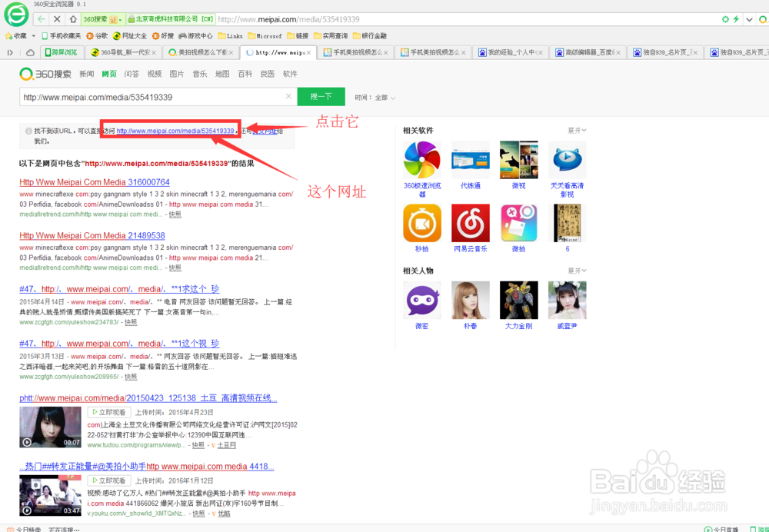
Task: Select the 新闻 search category
Action: click(86, 74)
